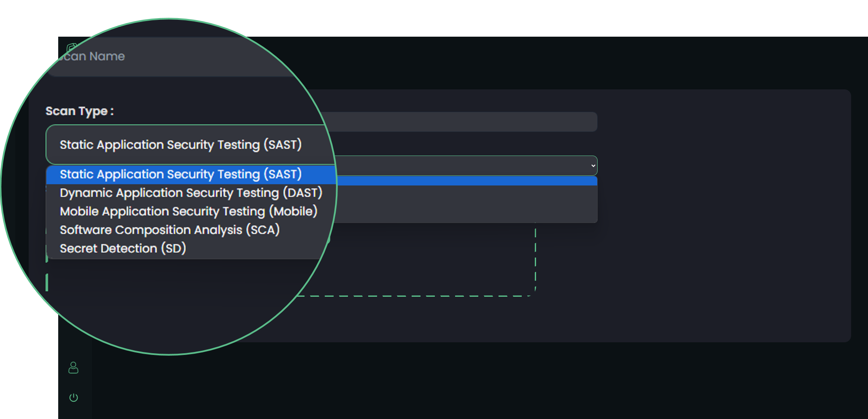868x419 pixels.
Task: Select Software Composition Analysis (SCA)
Action: click(x=170, y=230)
